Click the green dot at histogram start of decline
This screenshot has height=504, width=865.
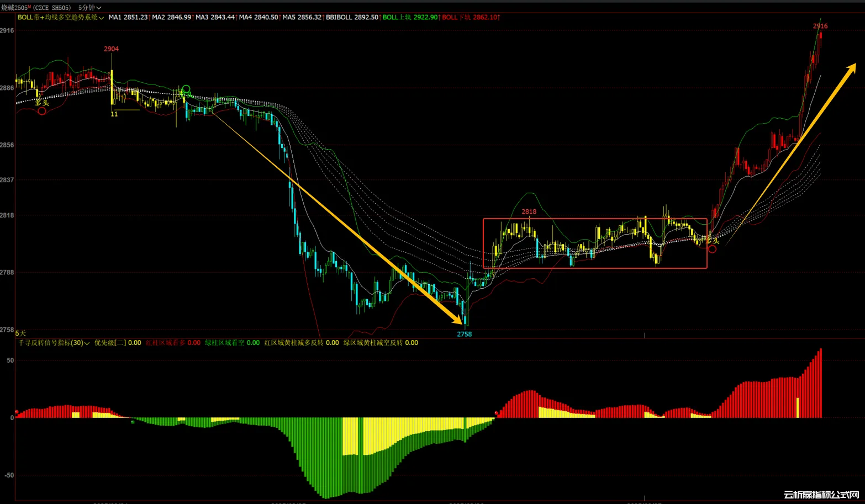[133, 422]
